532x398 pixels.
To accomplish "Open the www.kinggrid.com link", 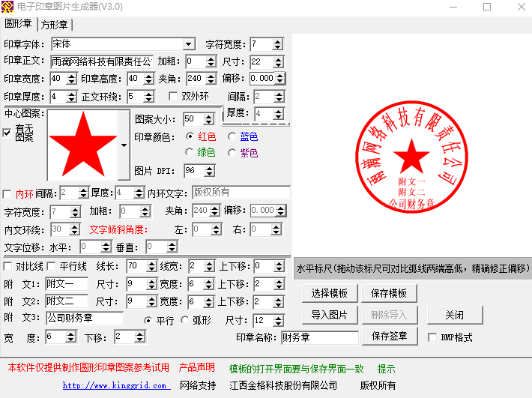I will click(x=115, y=385).
